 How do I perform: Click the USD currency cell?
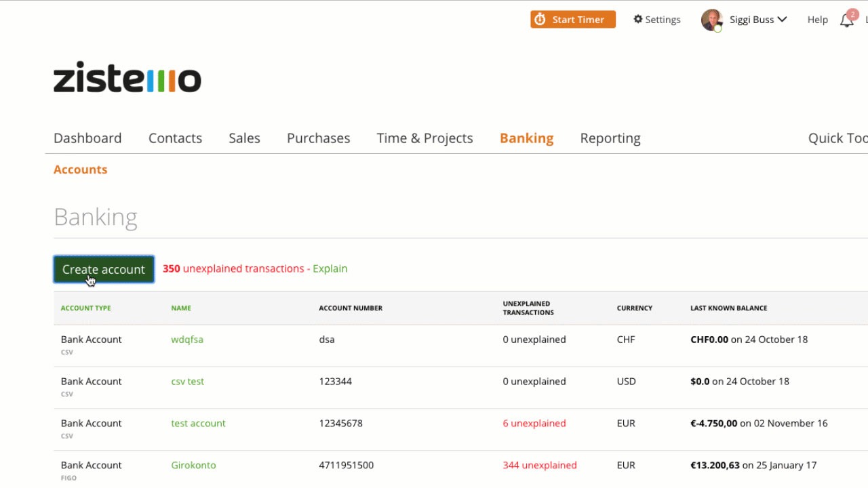627,382
